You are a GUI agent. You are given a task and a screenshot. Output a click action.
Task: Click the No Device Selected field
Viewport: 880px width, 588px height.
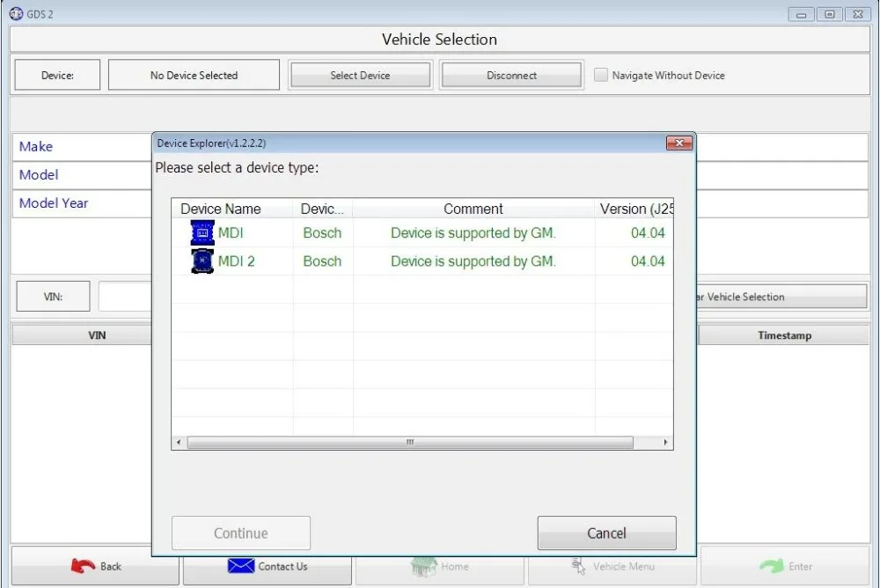pyautogui.click(x=194, y=75)
